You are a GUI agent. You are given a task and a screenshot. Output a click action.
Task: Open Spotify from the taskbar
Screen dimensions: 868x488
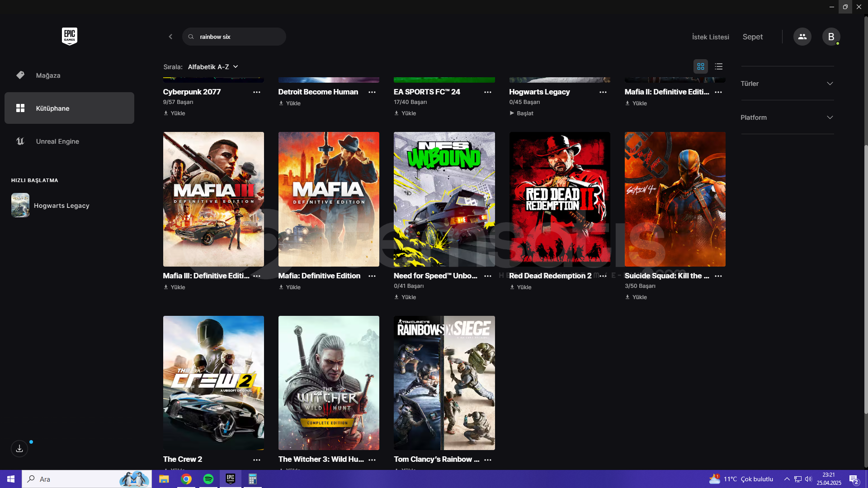(208, 479)
